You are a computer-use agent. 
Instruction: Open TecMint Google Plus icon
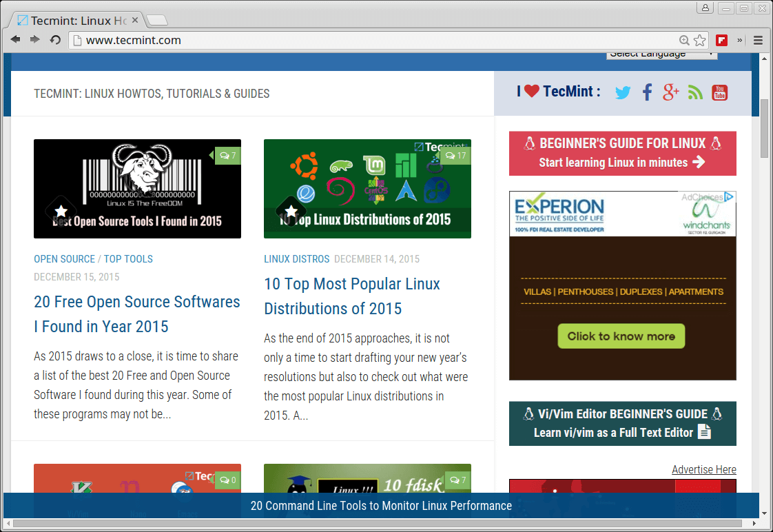point(671,92)
